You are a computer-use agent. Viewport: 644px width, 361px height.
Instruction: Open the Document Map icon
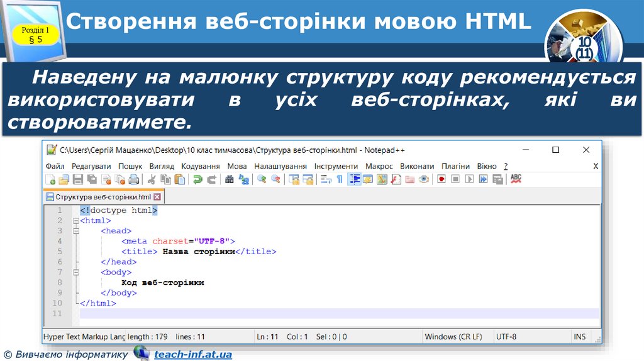pyautogui.click(x=382, y=179)
